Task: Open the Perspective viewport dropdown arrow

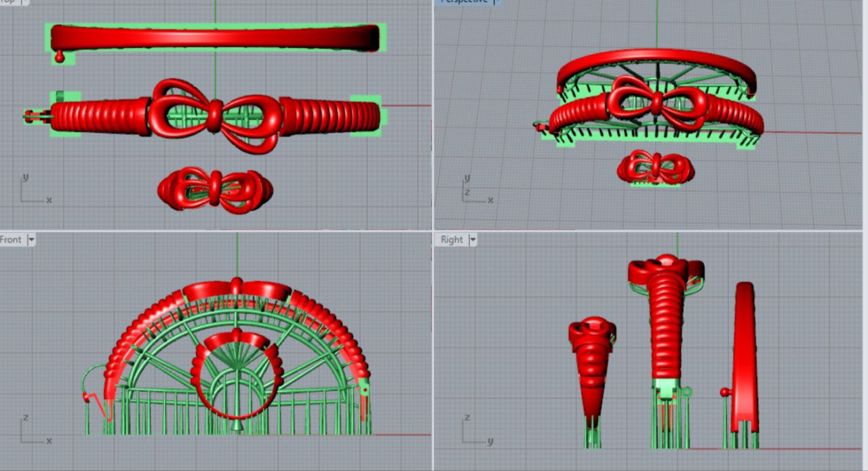Action: 496,1
